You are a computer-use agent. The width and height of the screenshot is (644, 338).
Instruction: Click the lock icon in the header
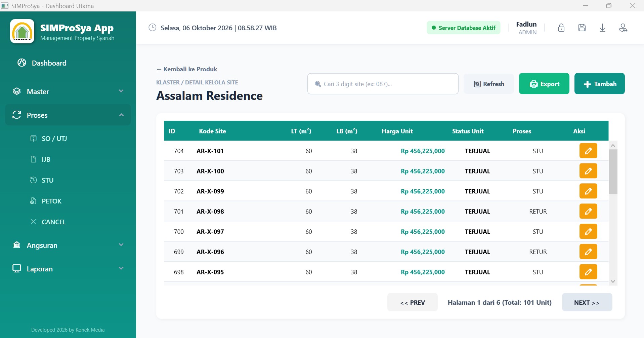(x=561, y=28)
